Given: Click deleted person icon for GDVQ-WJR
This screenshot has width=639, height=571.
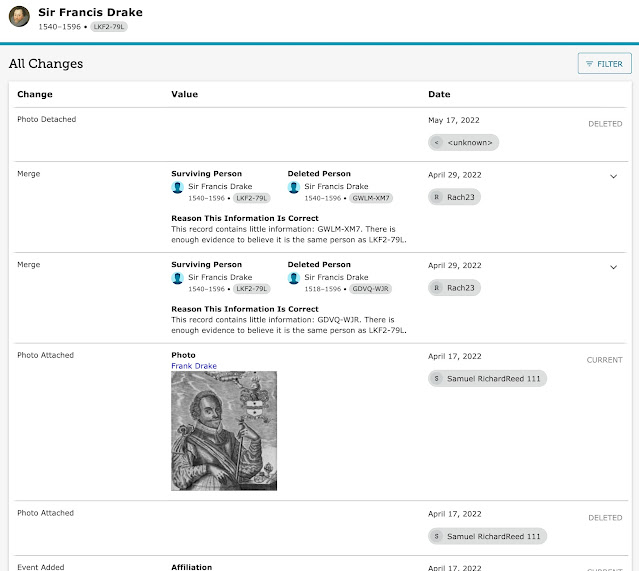Looking at the screenshot, I should [294, 278].
